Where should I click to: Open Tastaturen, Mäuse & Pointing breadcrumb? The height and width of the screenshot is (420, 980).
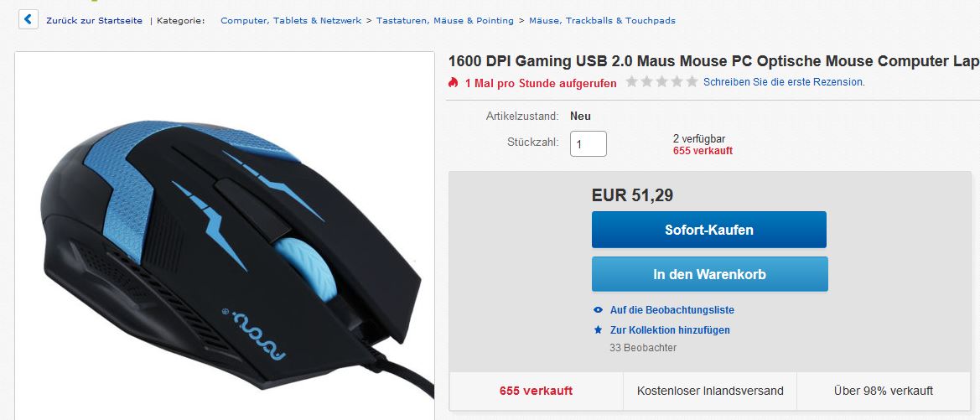click(x=445, y=21)
